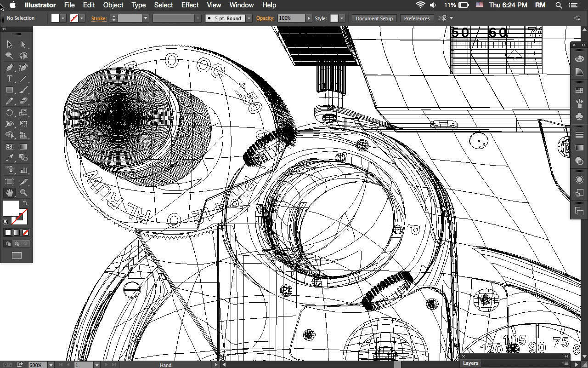Change screen mode button

17,256
